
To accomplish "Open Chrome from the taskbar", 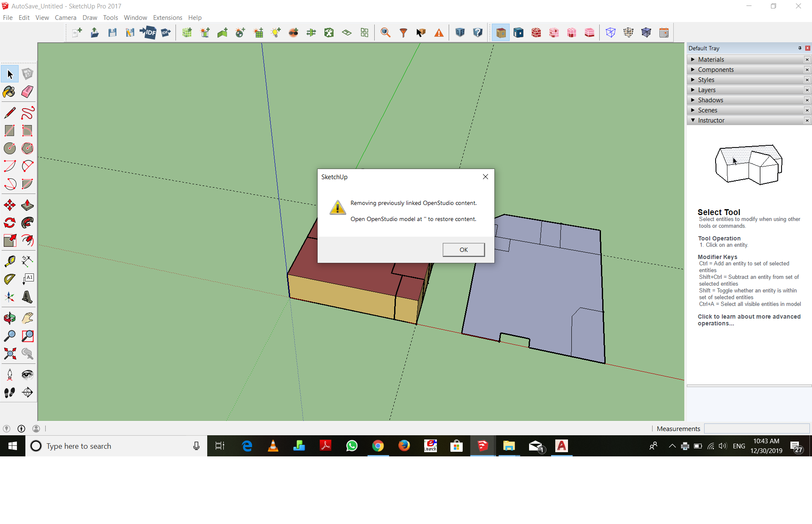I will click(378, 446).
